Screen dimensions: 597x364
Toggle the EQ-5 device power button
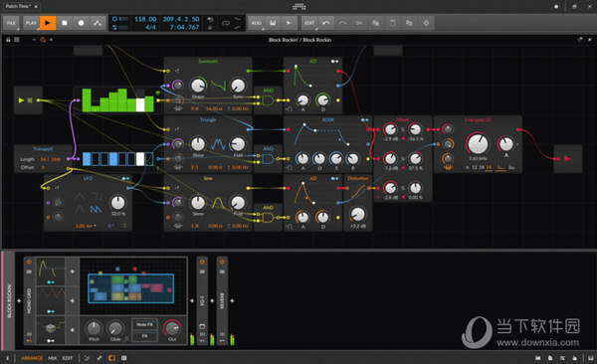(202, 262)
